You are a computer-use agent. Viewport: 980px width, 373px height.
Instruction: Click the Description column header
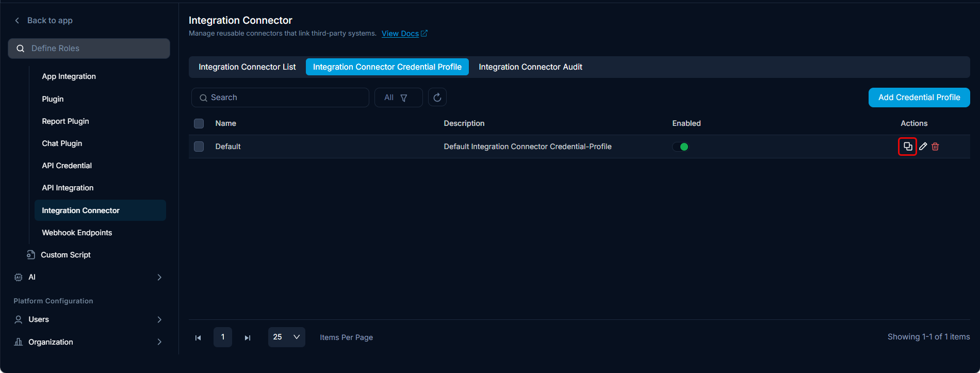[x=464, y=123]
